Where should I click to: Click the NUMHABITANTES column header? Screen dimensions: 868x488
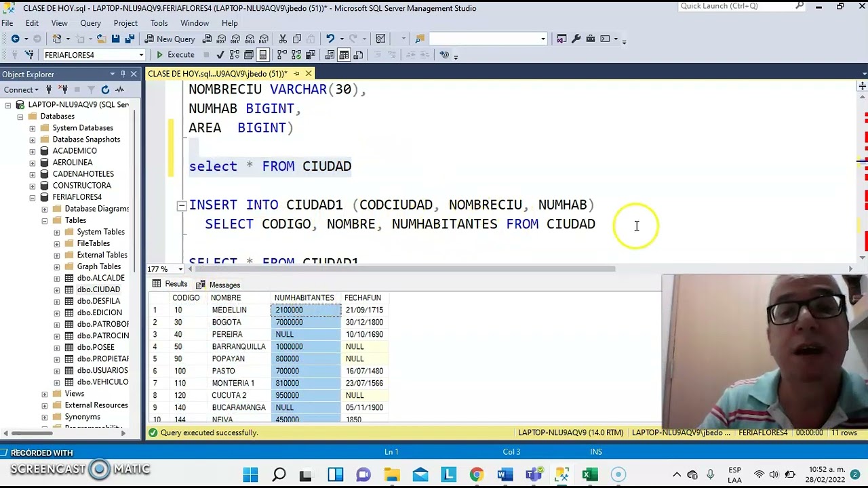[x=304, y=298]
